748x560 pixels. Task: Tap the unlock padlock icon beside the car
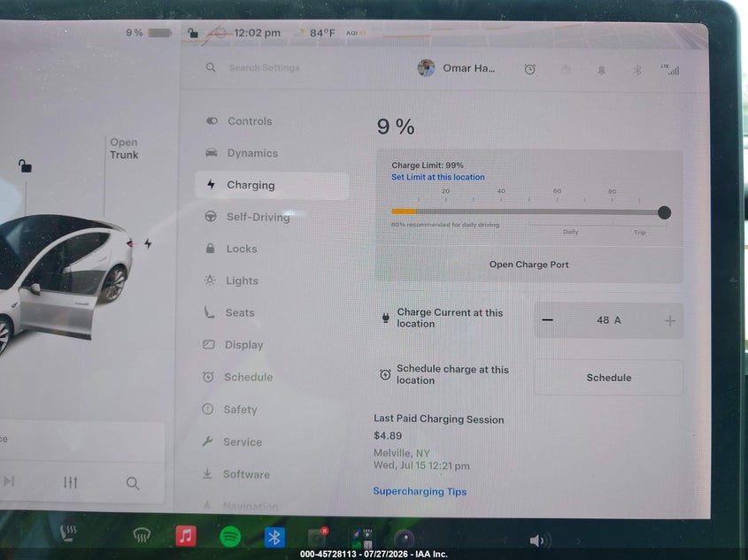[25, 165]
